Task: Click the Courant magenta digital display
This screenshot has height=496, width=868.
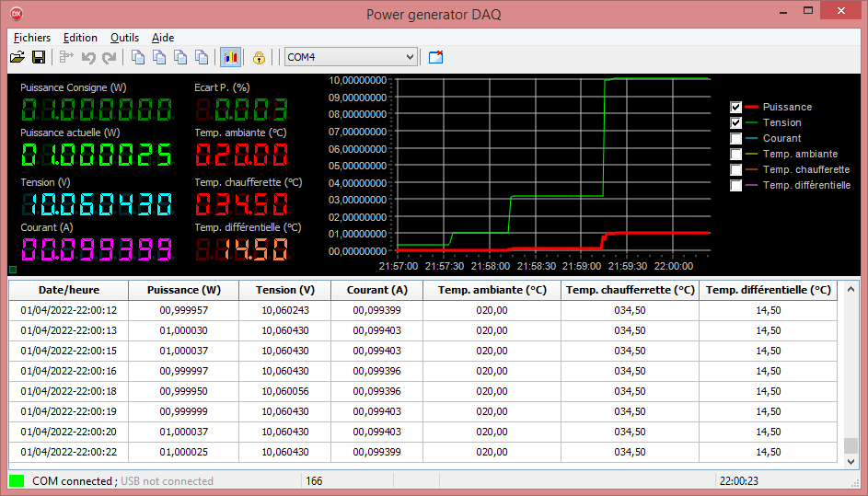Action: coord(97,249)
